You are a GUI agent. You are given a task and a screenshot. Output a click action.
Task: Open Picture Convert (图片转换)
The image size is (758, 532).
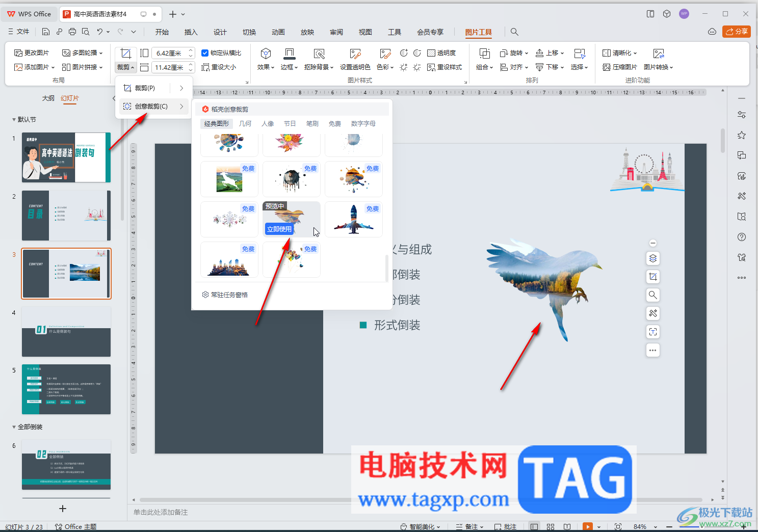(659, 59)
